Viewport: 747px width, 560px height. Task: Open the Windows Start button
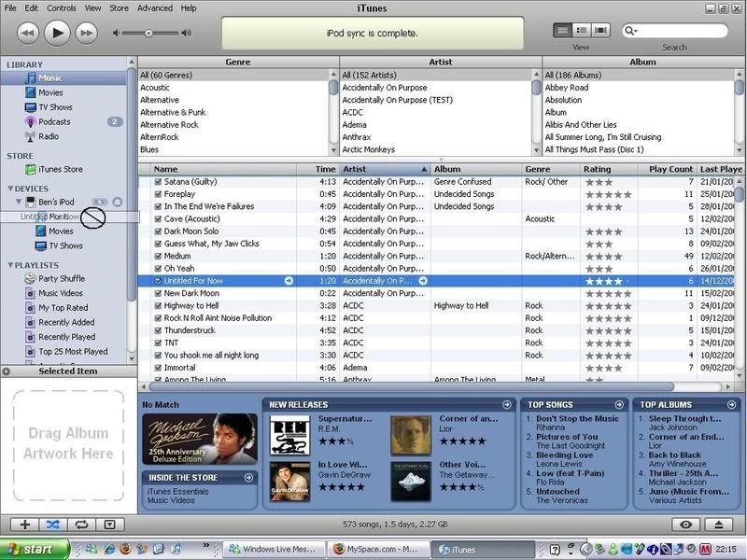35,549
